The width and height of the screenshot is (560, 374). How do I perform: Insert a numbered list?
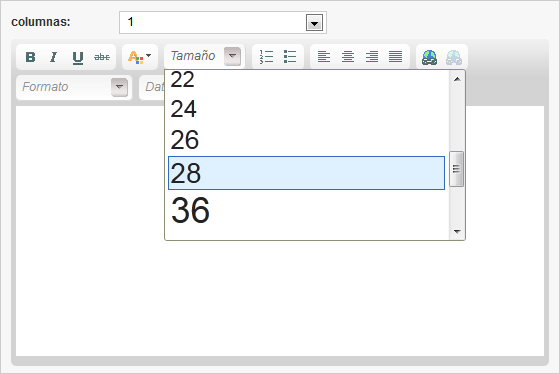266,56
